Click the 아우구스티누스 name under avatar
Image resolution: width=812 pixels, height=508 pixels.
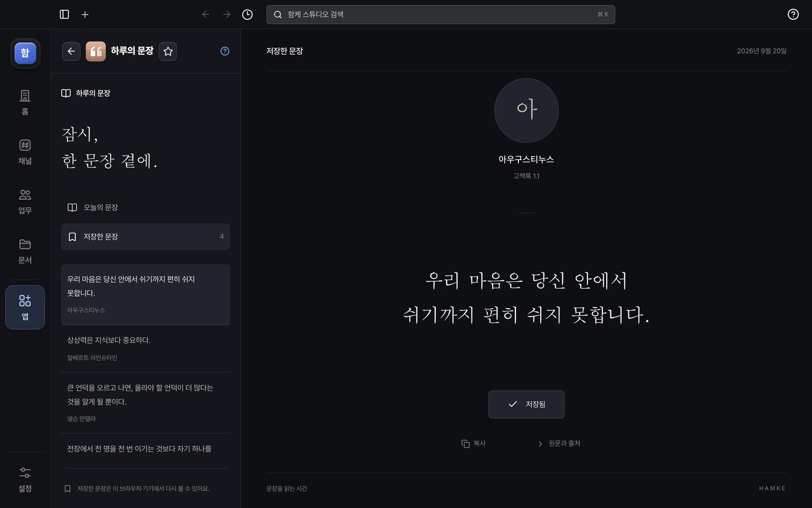click(526, 159)
